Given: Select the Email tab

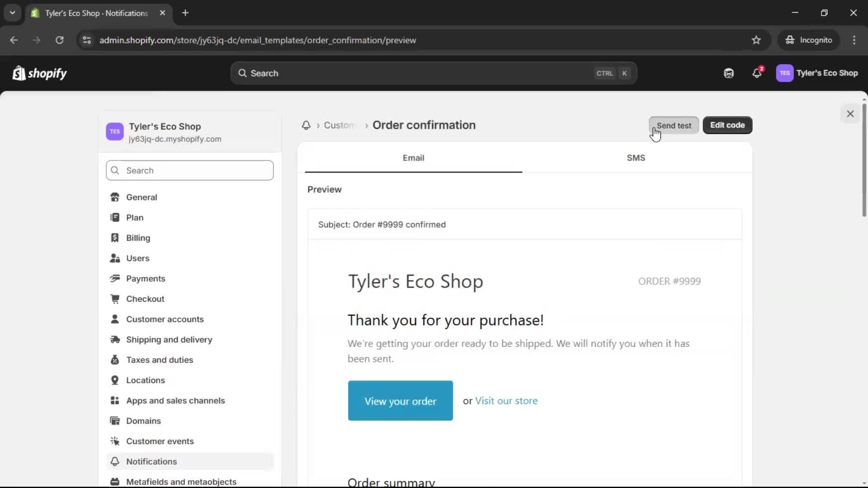Looking at the screenshot, I should coord(413,158).
